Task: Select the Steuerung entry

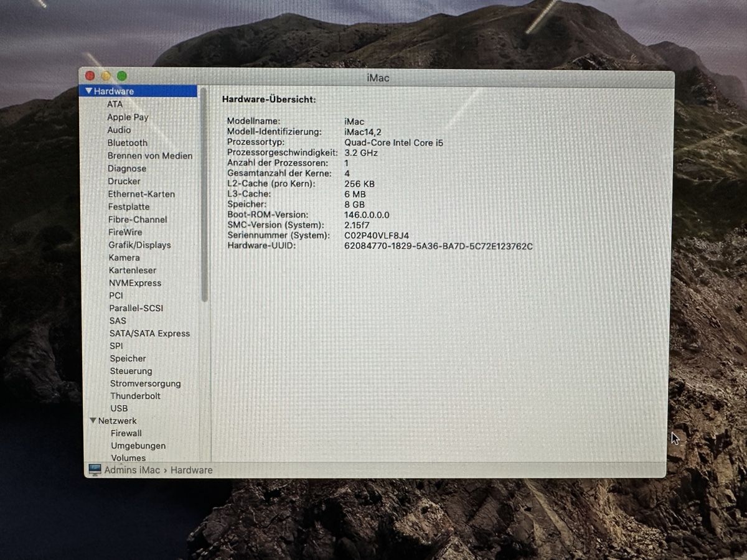Action: pyautogui.click(x=131, y=371)
